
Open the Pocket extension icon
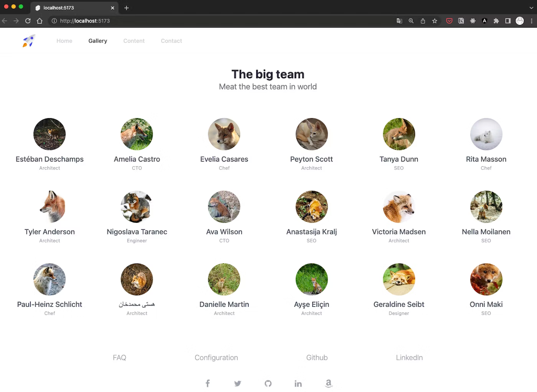point(449,21)
